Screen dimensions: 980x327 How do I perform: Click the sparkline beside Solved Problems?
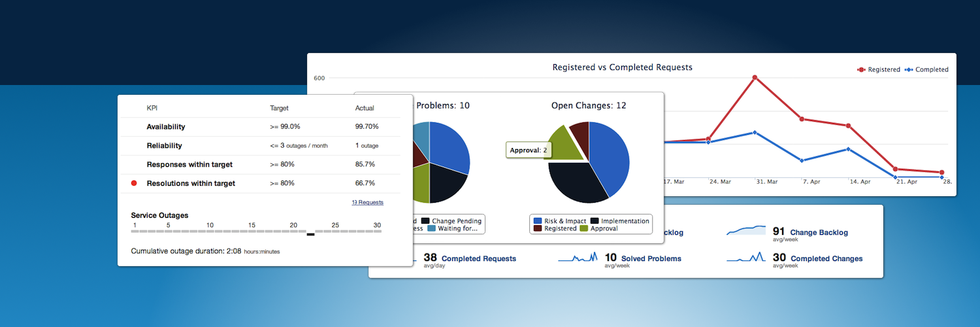click(578, 258)
